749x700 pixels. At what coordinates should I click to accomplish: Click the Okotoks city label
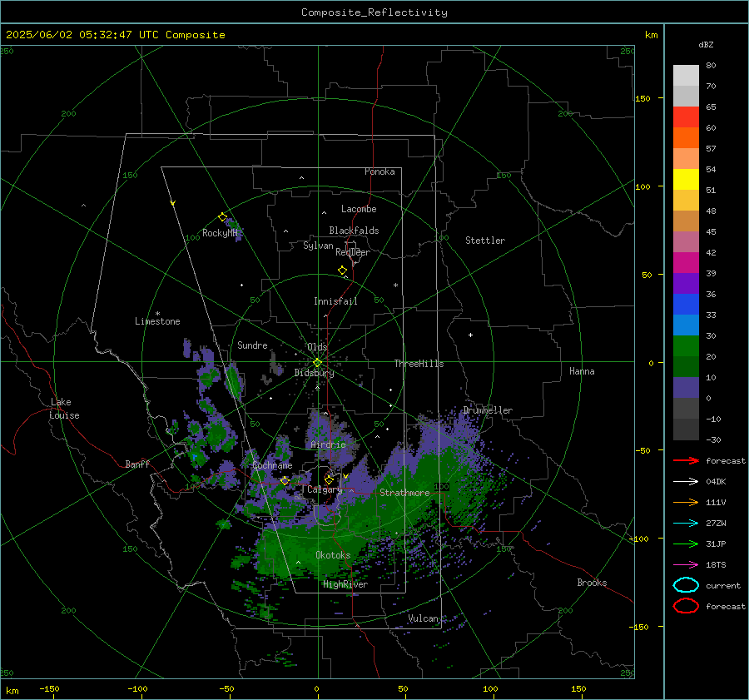pyautogui.click(x=333, y=555)
